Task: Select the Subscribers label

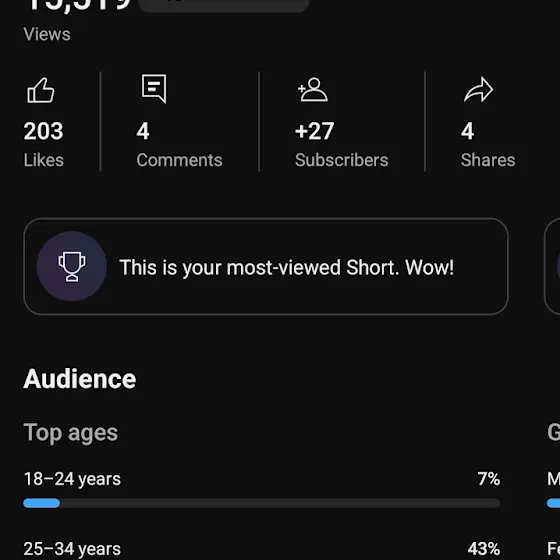Action: (341, 160)
